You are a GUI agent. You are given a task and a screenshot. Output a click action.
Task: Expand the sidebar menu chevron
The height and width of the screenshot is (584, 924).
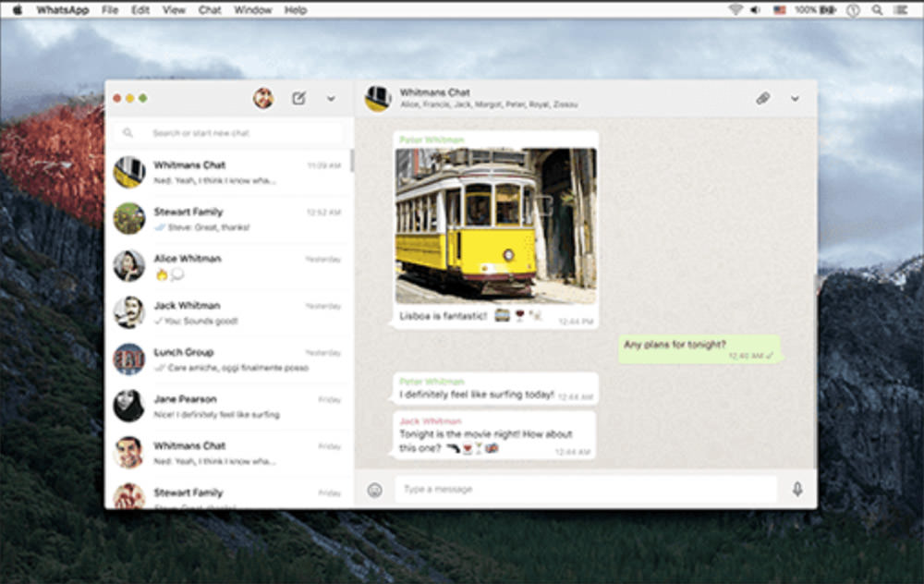tap(331, 99)
